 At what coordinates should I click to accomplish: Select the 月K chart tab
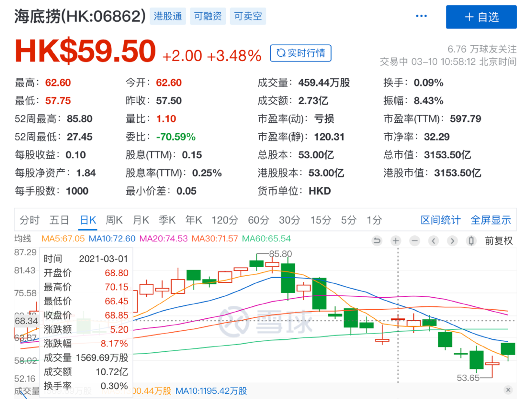(x=141, y=220)
